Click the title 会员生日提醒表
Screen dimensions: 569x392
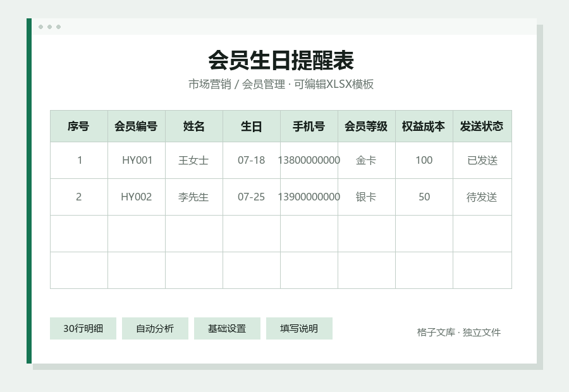(281, 60)
